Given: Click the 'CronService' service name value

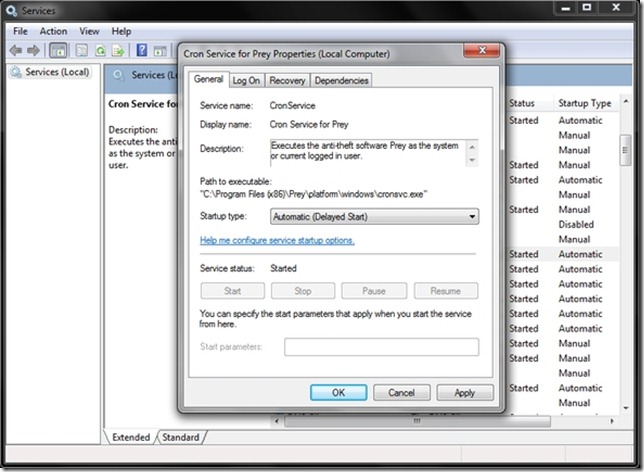Looking at the screenshot, I should coord(292,106).
